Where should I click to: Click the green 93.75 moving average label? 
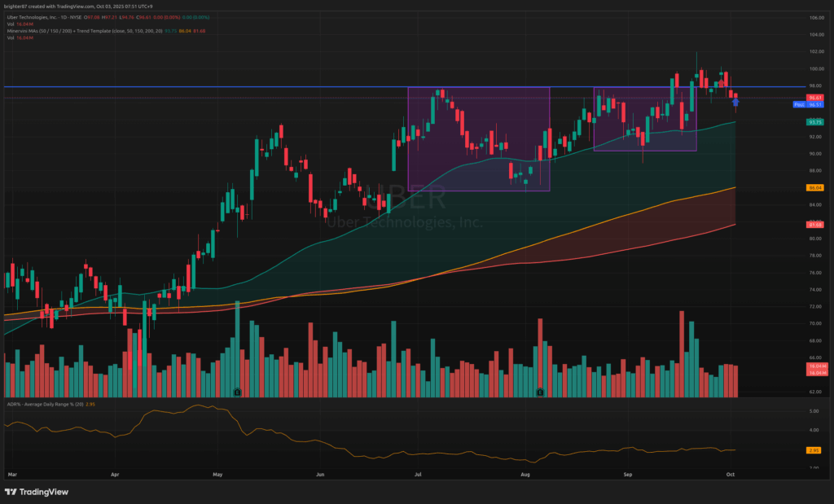(x=814, y=121)
